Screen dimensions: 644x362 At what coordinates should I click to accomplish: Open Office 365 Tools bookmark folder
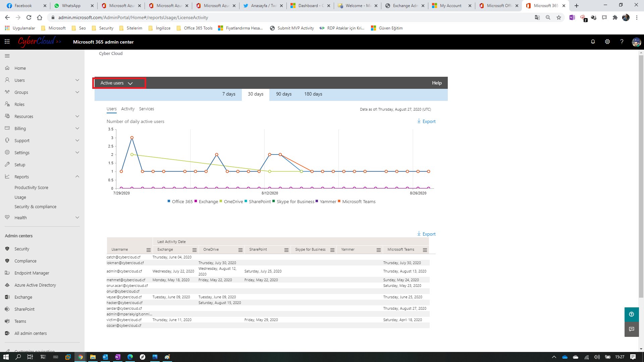[x=195, y=28]
